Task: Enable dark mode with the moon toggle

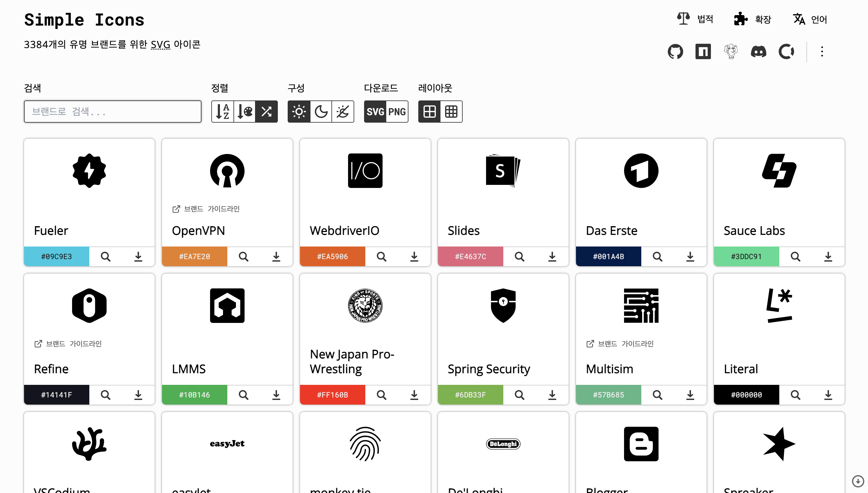Action: click(320, 112)
